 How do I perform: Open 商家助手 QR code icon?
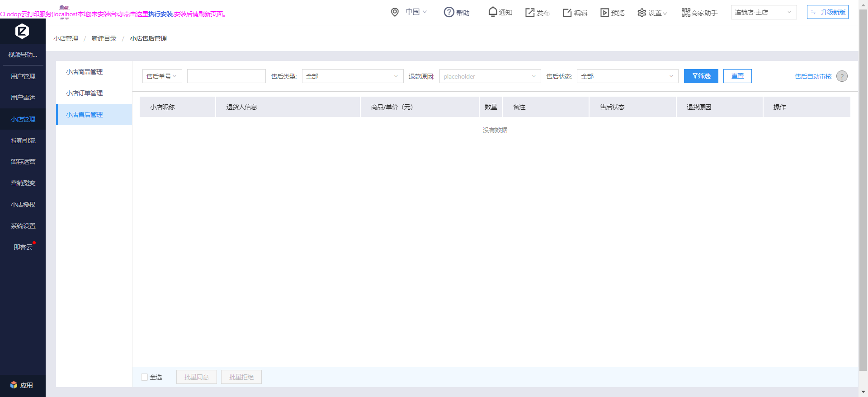[686, 12]
